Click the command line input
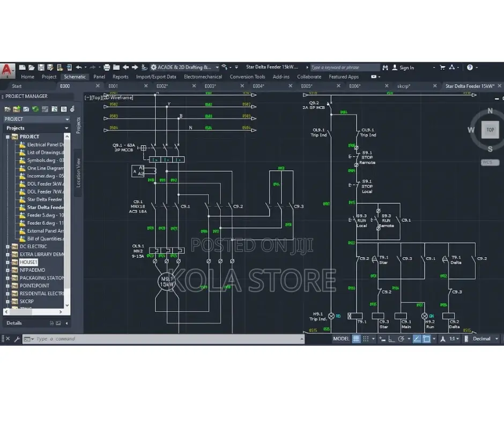 coord(164,339)
